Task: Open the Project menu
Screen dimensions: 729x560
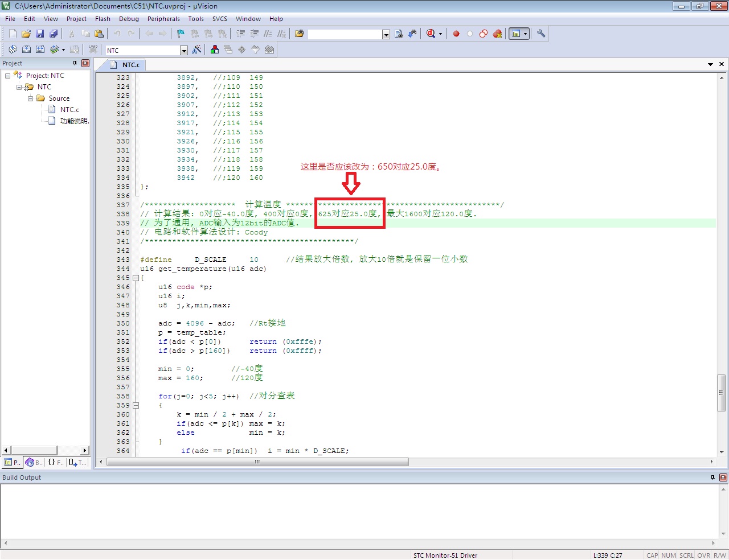Action: pos(76,19)
